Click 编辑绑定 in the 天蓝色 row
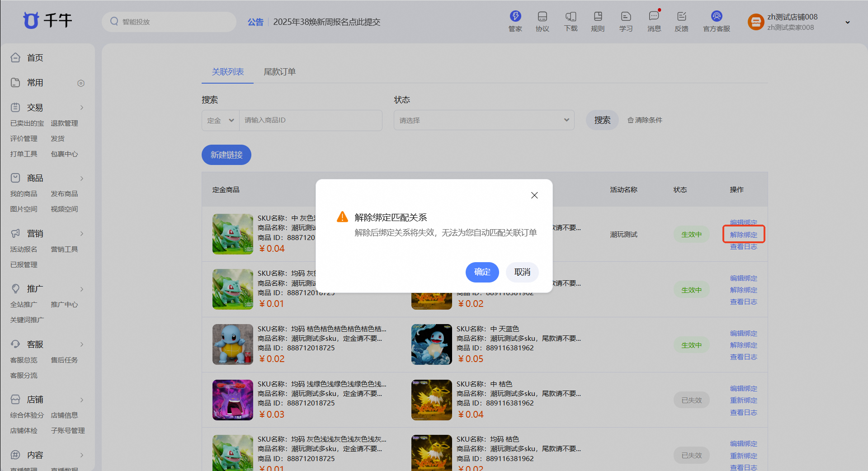This screenshot has height=471, width=868. pyautogui.click(x=744, y=333)
